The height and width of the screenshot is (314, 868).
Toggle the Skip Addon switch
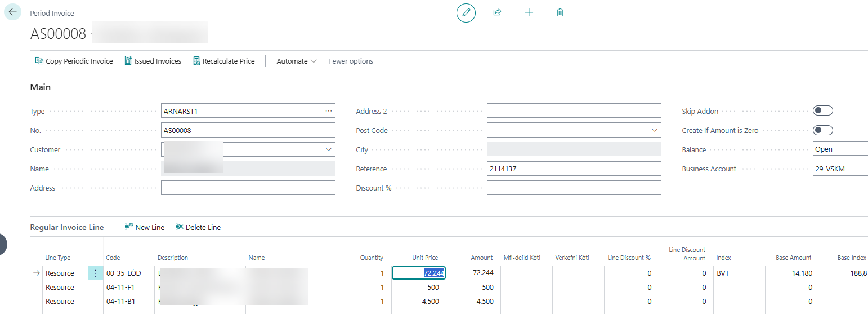point(822,111)
